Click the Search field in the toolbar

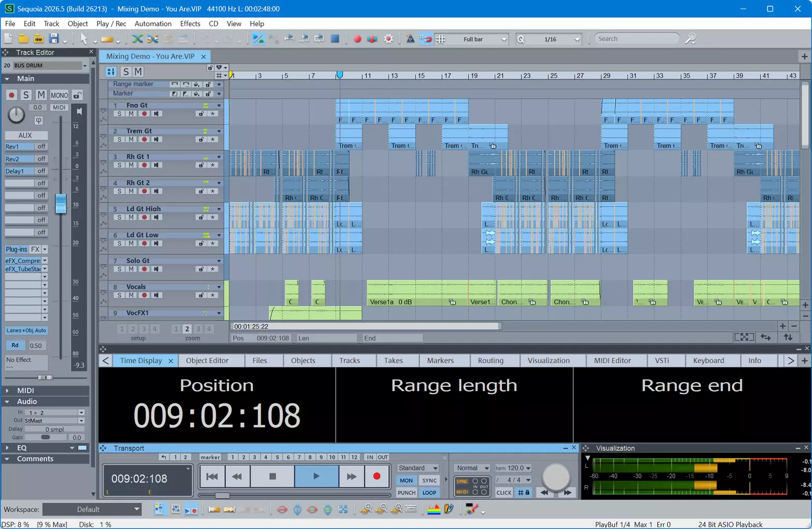636,39
